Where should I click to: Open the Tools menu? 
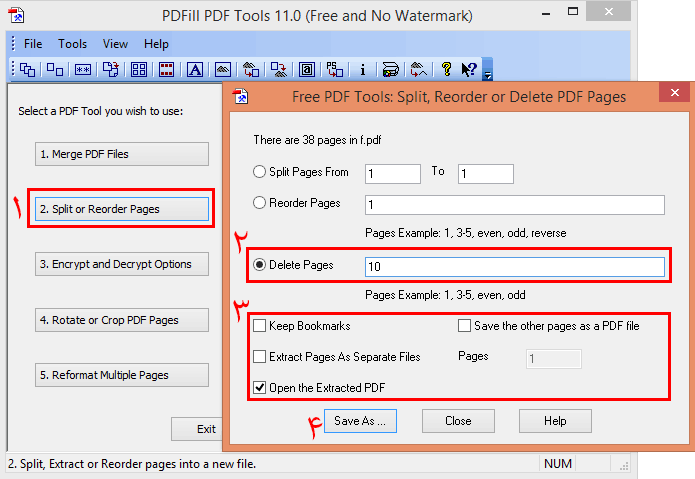click(x=72, y=44)
